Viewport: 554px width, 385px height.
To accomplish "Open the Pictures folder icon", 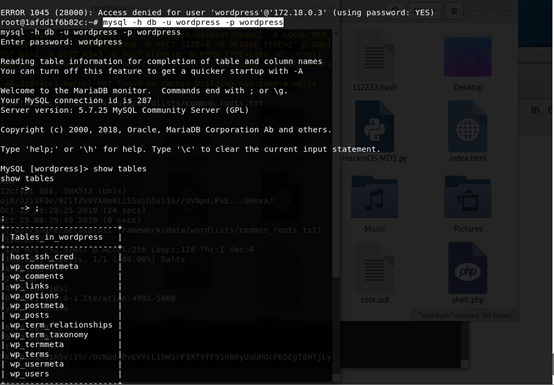I will [468, 197].
